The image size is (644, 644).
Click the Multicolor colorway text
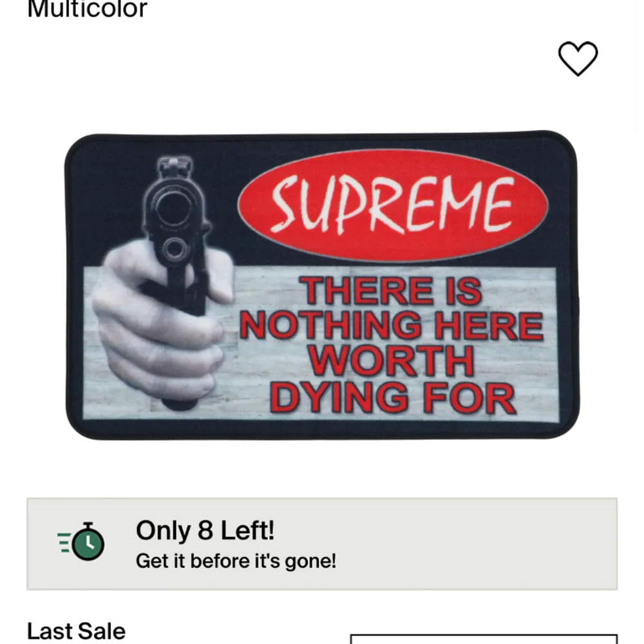(87, 9)
